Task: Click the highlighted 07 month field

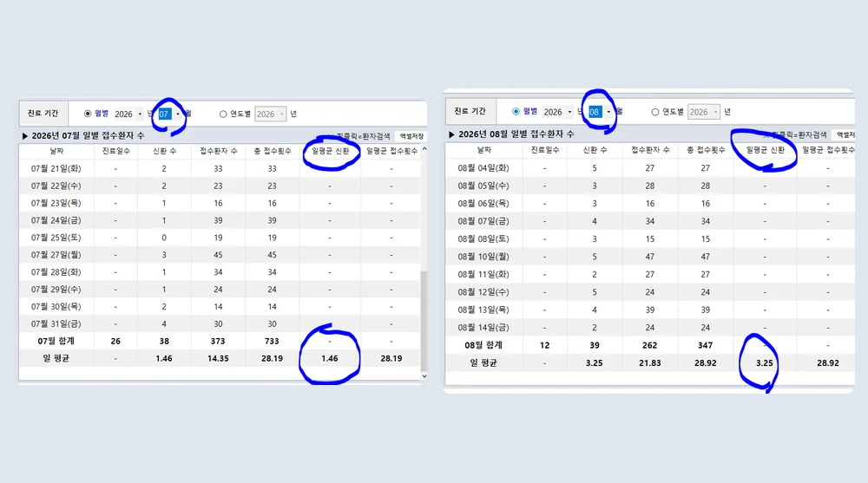Action: coord(164,114)
